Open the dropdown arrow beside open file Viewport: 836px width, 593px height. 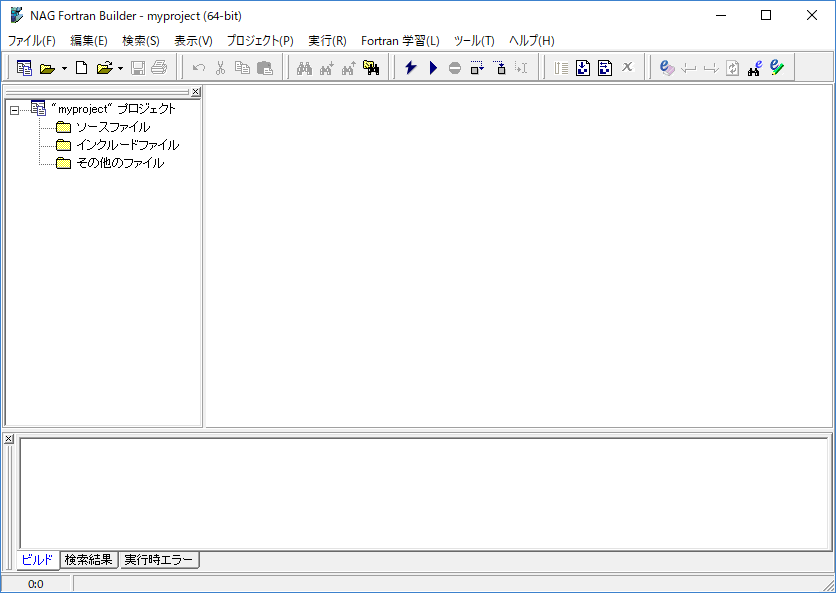pos(120,68)
